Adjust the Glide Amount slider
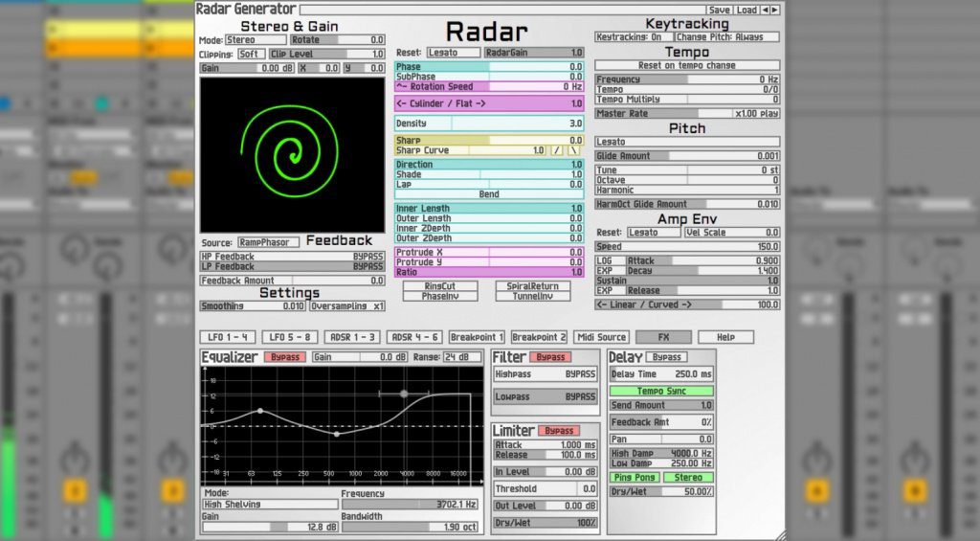The height and width of the screenshot is (541, 980). 687,156
